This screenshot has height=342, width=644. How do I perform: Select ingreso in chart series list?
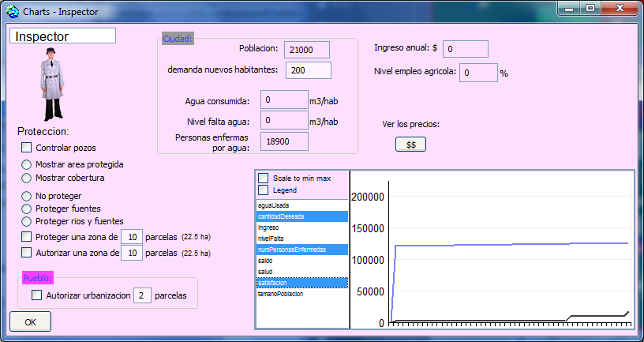point(301,227)
